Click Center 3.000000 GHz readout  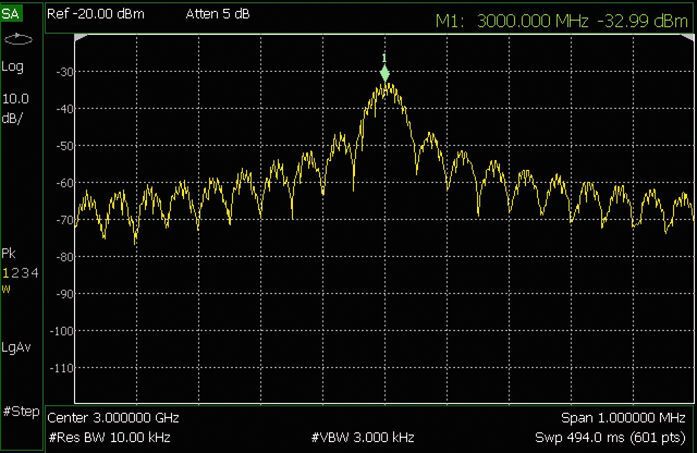[x=113, y=418]
